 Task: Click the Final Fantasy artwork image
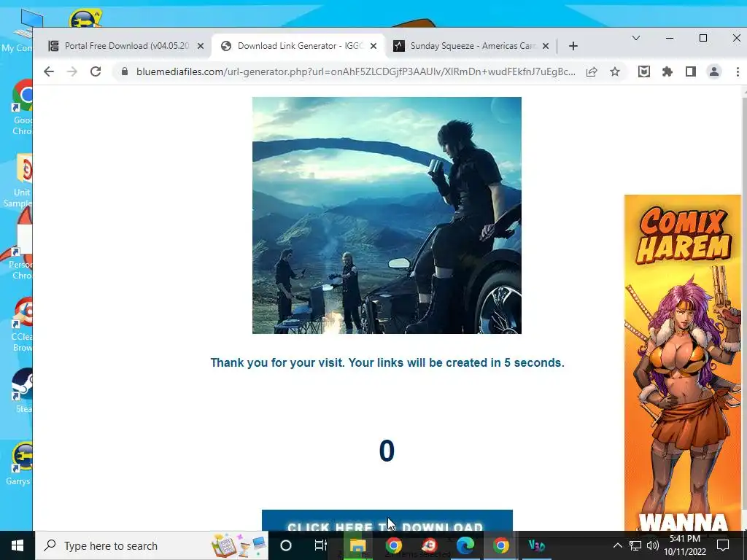(x=387, y=215)
